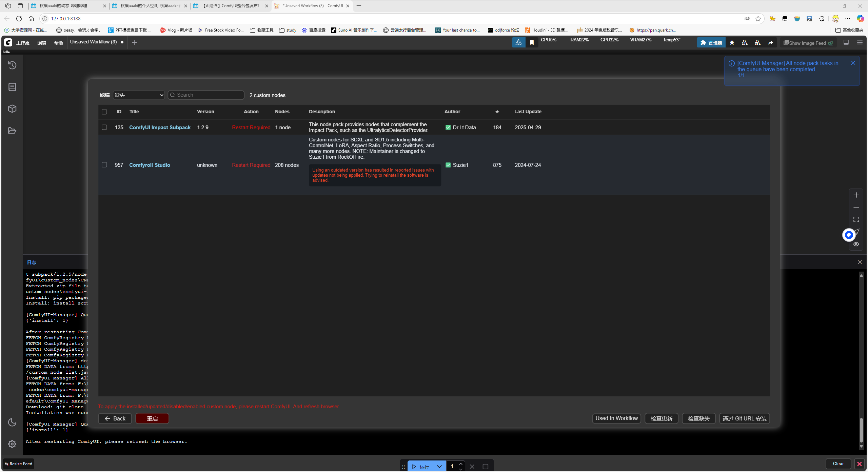The height and width of the screenshot is (472, 868).
Task: Open settings gear in left sidebar
Action: [x=12, y=444]
